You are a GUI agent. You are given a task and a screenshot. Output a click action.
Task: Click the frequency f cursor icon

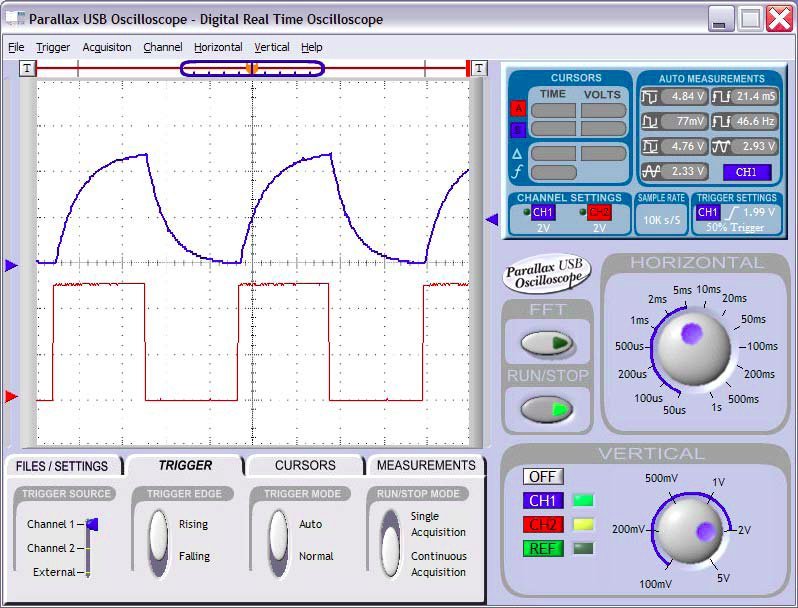click(x=517, y=172)
